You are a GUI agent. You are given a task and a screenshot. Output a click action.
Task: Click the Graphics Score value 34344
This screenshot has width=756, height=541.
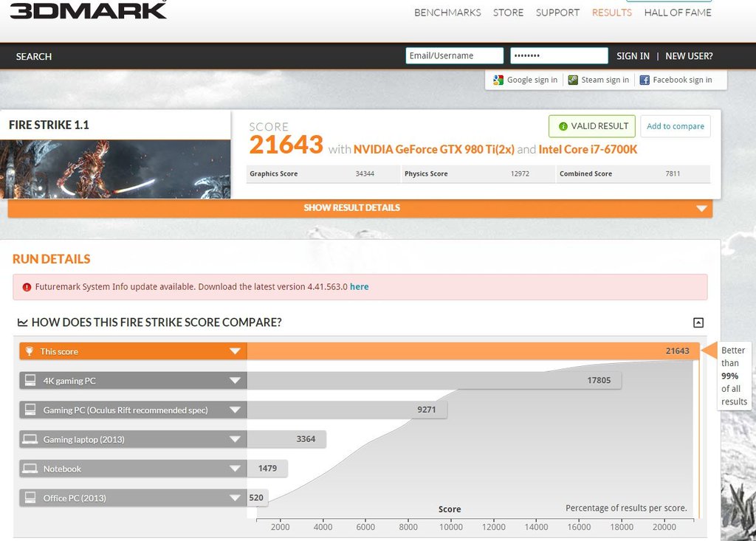click(365, 173)
